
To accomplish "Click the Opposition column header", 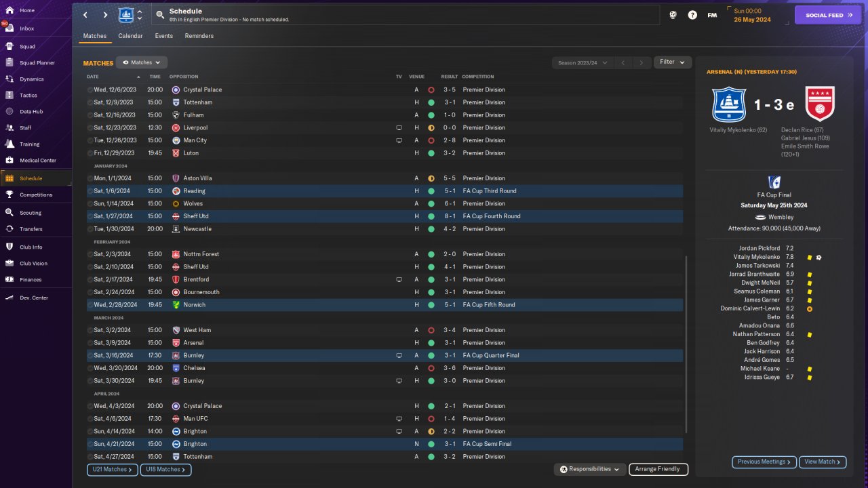I will pos(184,77).
